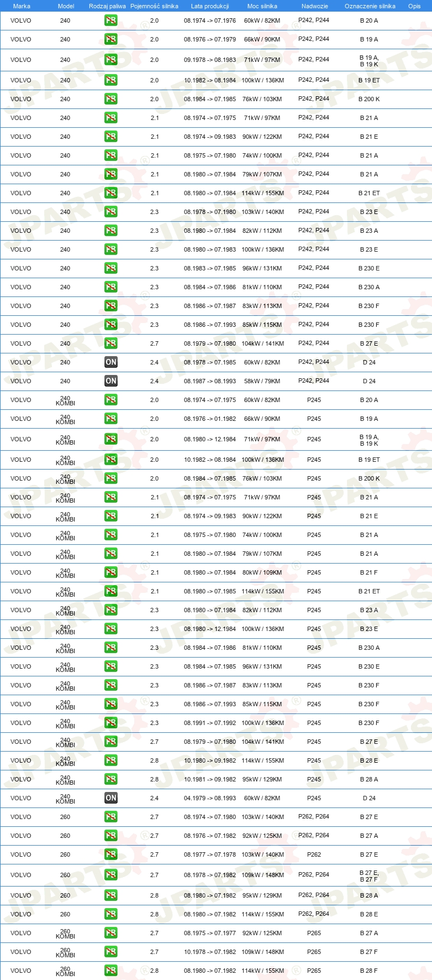Image resolution: width=432 pixels, height=980 pixels.
Task: Click the '10.1981 -> 09.1982' production years cell
Action: (210, 779)
